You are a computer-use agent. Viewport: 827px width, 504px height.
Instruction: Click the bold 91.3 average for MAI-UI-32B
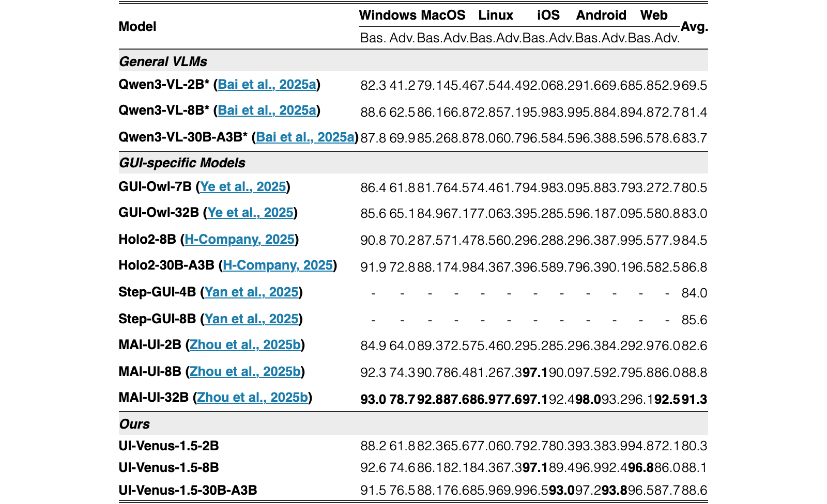[694, 399]
